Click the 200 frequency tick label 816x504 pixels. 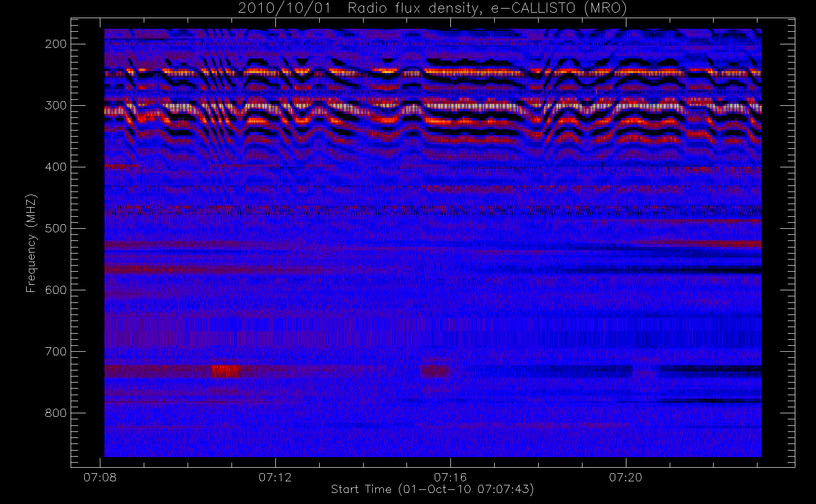[x=56, y=44]
